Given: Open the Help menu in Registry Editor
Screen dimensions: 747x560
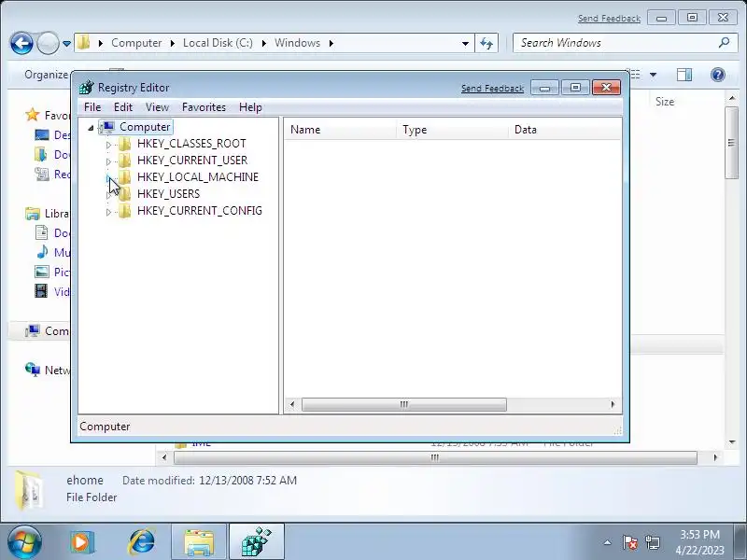Looking at the screenshot, I should click(250, 107).
